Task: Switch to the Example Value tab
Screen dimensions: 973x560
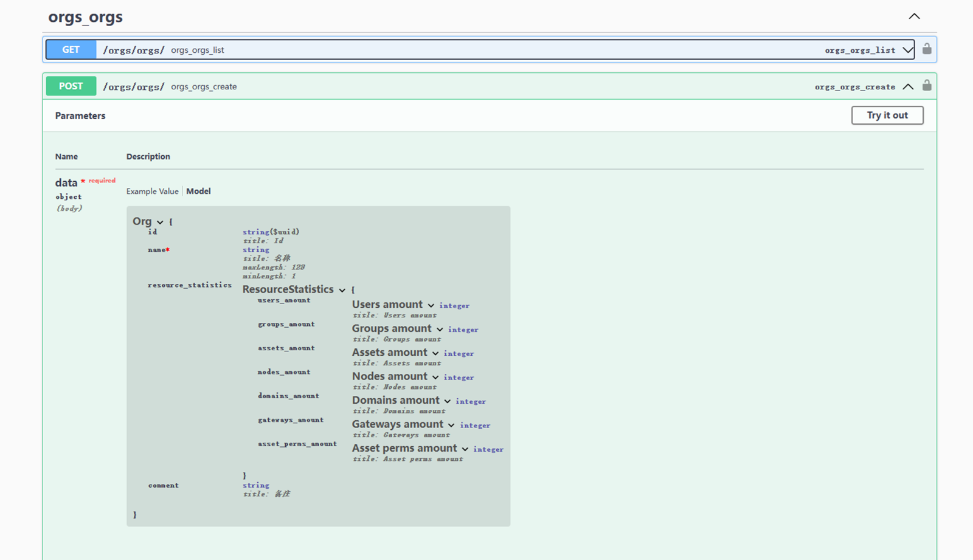Action: click(152, 191)
